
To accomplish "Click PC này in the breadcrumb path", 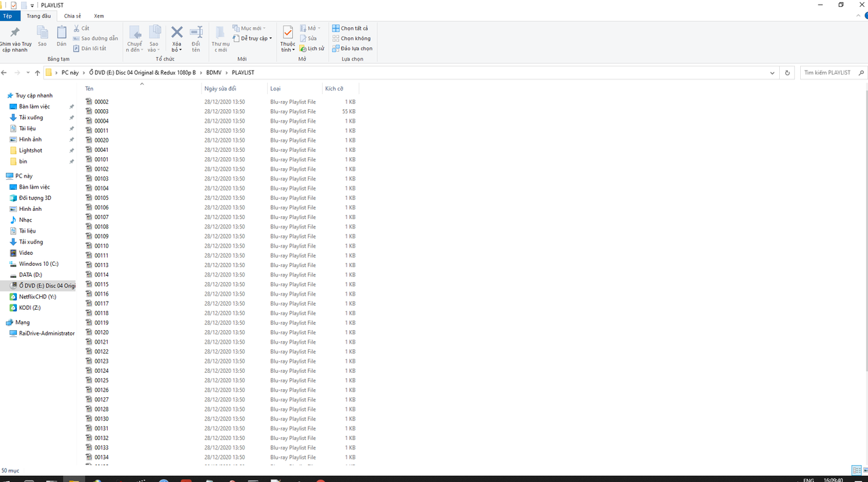I will pos(70,73).
